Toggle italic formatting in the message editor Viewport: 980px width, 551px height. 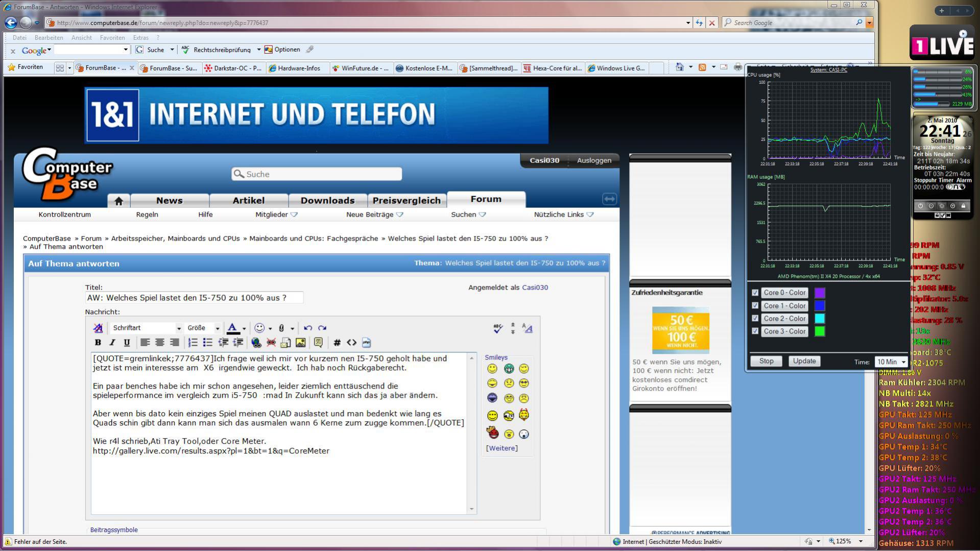pyautogui.click(x=112, y=343)
